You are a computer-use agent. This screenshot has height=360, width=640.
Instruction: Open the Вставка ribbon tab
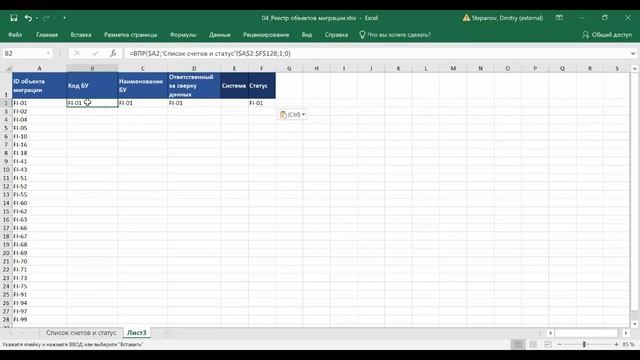click(x=81, y=35)
